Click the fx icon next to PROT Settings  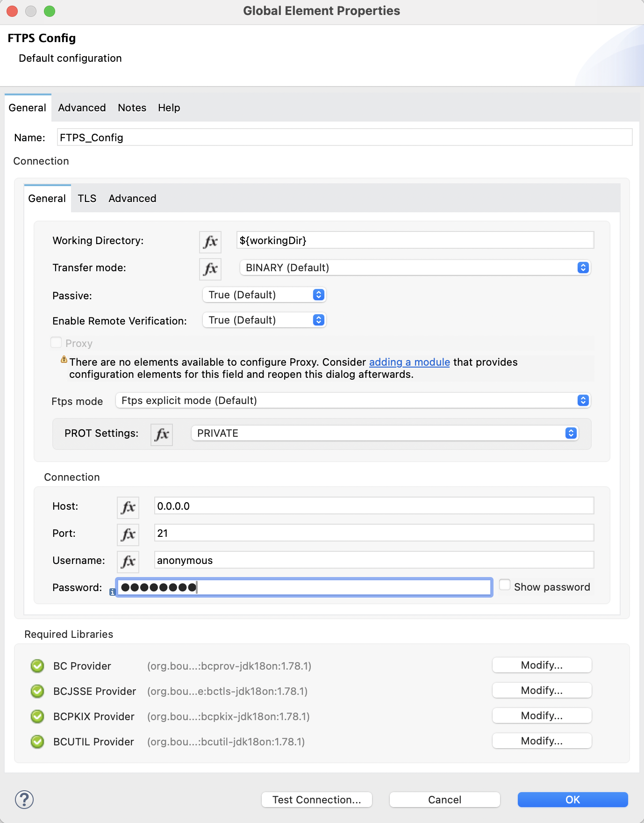click(x=162, y=434)
